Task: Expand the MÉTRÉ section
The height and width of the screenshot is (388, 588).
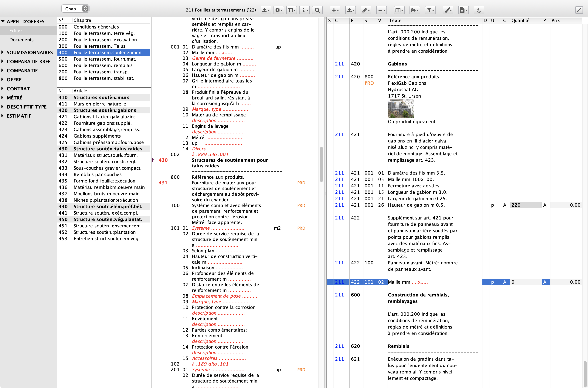Action: pyautogui.click(x=2, y=98)
